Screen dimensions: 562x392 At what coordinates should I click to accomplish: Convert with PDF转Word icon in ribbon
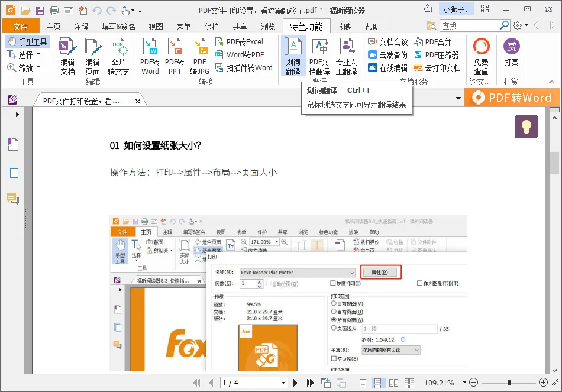tap(150, 56)
